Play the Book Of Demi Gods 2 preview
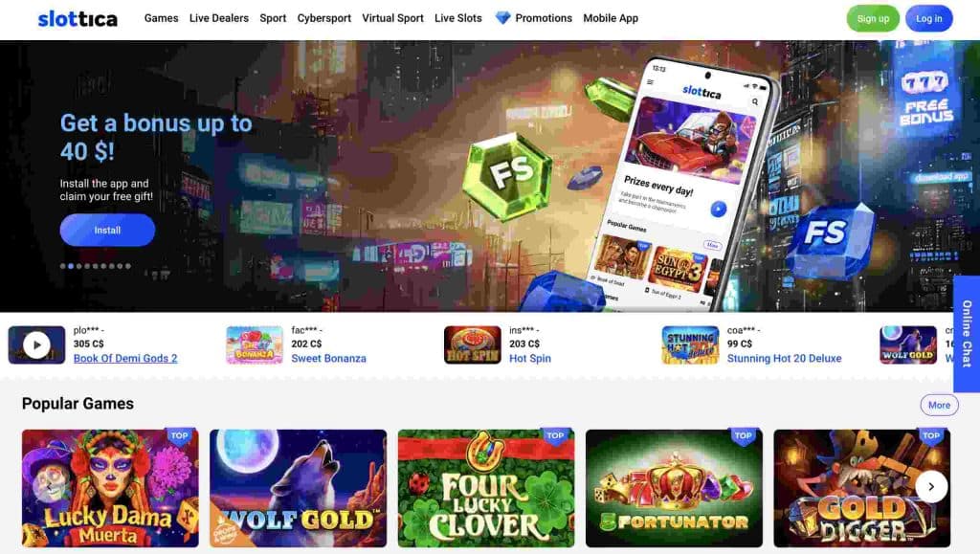The image size is (980, 554). [36, 344]
